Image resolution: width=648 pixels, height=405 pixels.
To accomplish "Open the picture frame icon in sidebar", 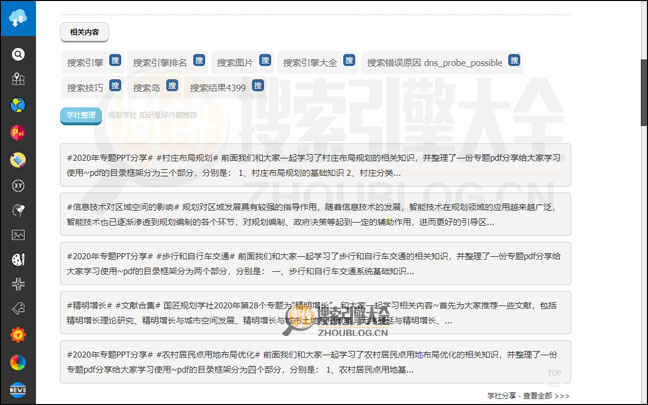I will tap(18, 235).
